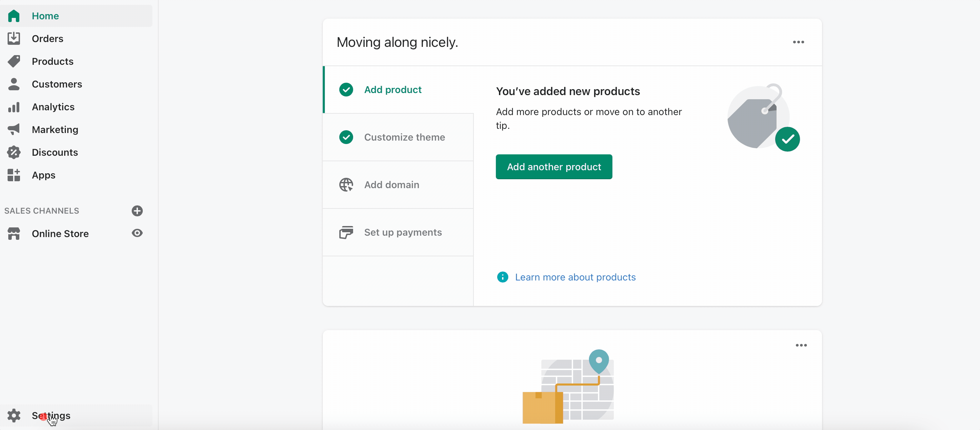Select the Add domain step tab
The width and height of the screenshot is (980, 430).
coord(398,184)
